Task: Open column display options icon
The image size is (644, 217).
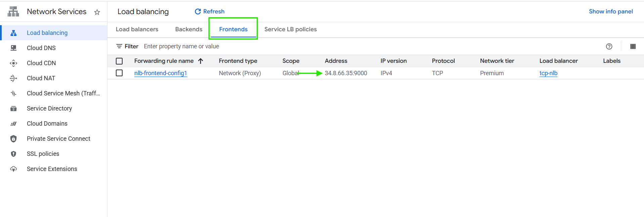Action: 633,47
